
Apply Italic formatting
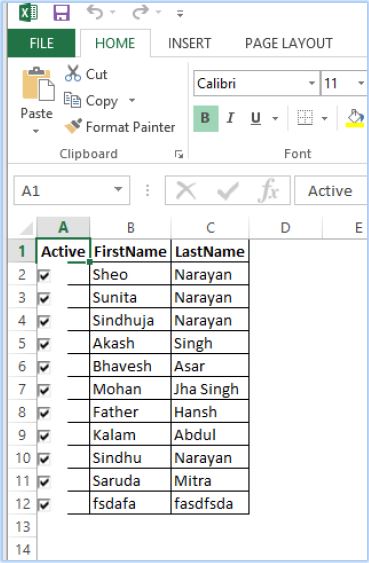(230, 118)
